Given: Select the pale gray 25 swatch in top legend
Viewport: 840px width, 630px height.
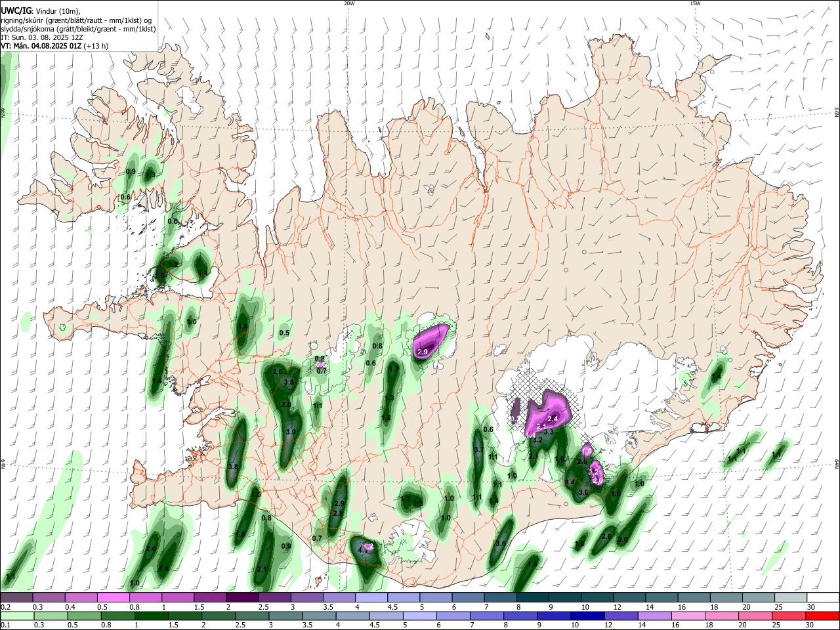Looking at the screenshot, I should click(x=791, y=598).
